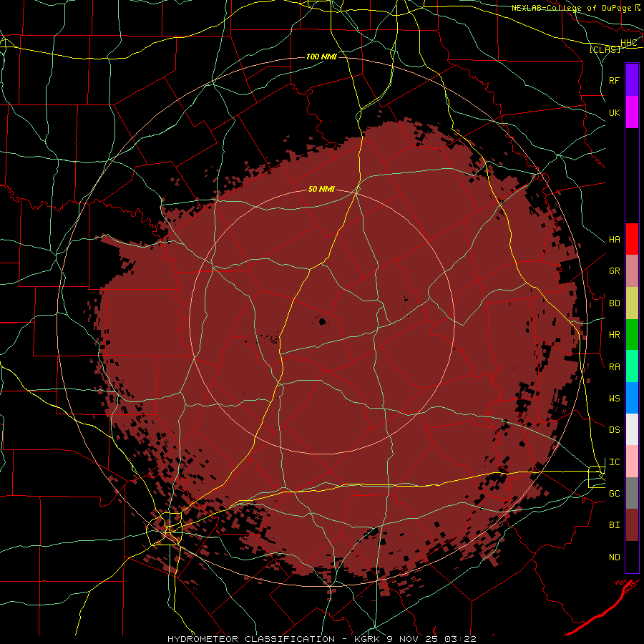Click the NEXLAB-College of DuPage text
This screenshot has width=644, height=644.
(x=572, y=8)
